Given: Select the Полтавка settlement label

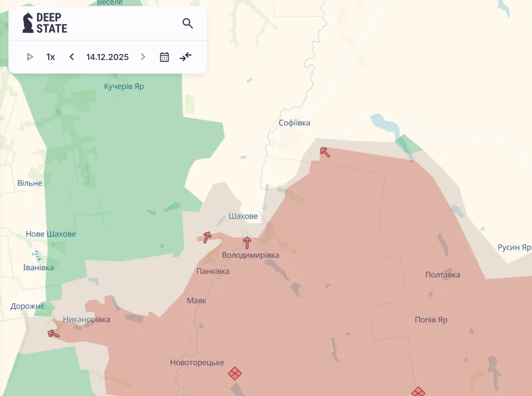Looking at the screenshot, I should click(x=442, y=275).
